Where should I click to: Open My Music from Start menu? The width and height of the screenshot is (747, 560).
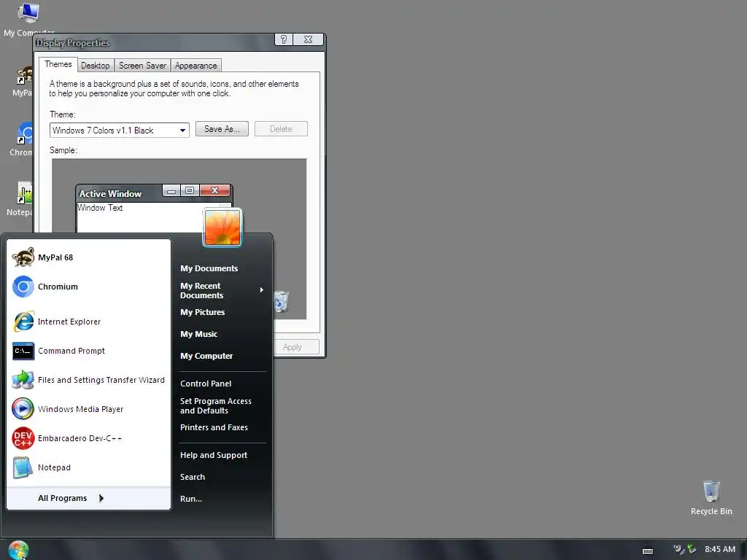click(x=198, y=334)
